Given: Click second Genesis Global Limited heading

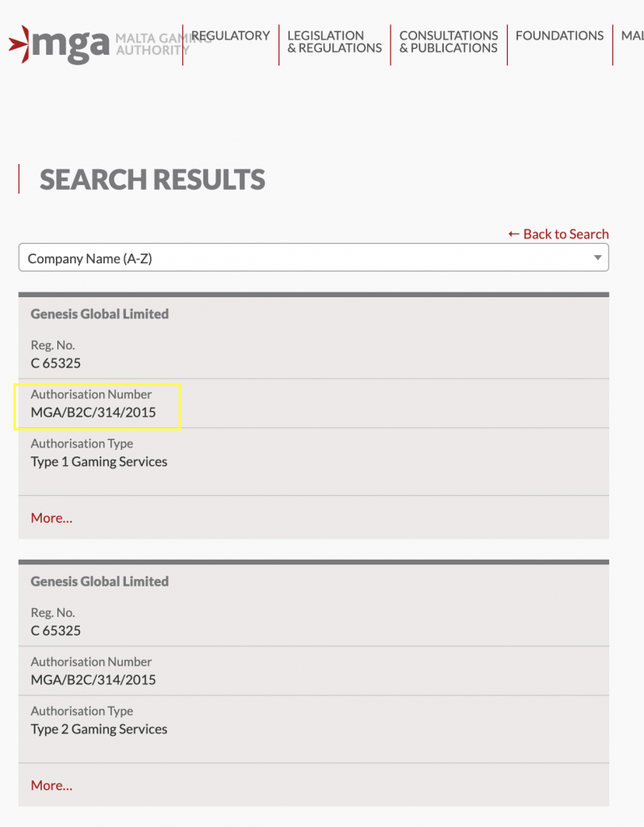Looking at the screenshot, I should click(99, 581).
